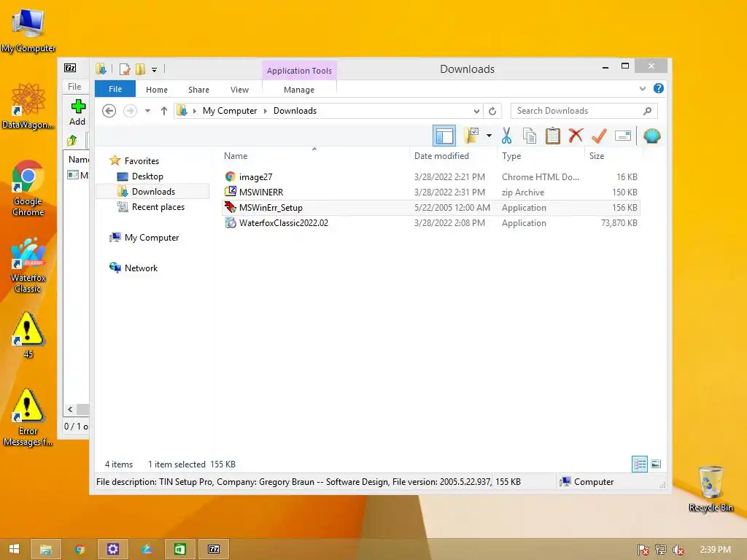Open the Manage ribbon tab
Screen dimensions: 747x560
pos(298,90)
